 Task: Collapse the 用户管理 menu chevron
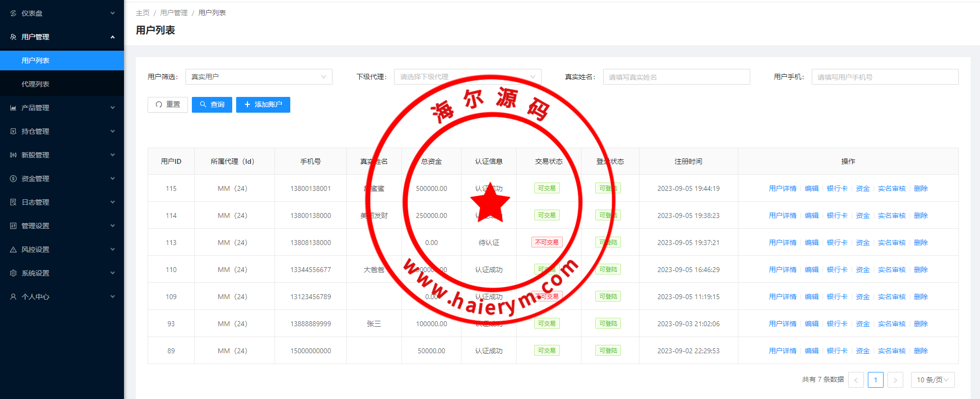click(x=113, y=37)
